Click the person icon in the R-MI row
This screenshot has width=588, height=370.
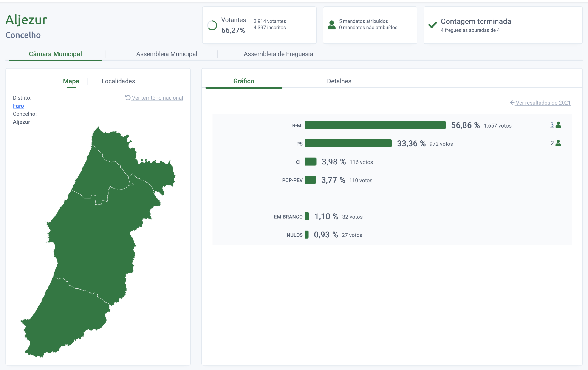coord(558,125)
